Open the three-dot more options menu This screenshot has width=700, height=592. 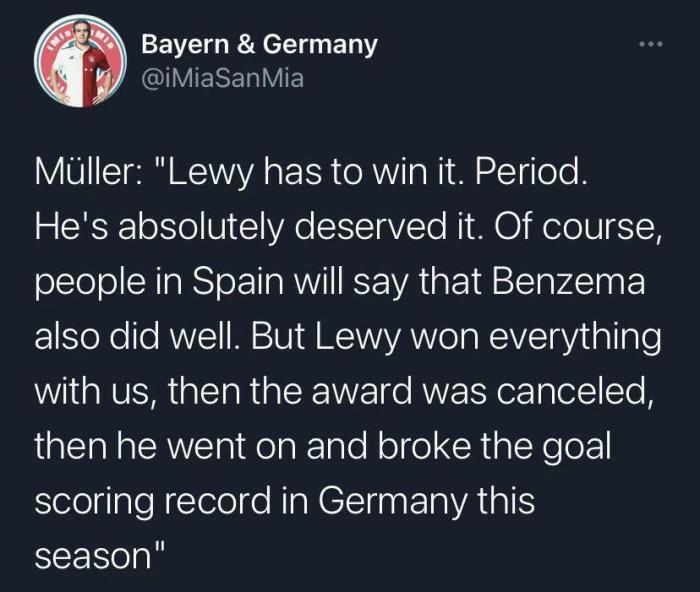649,46
